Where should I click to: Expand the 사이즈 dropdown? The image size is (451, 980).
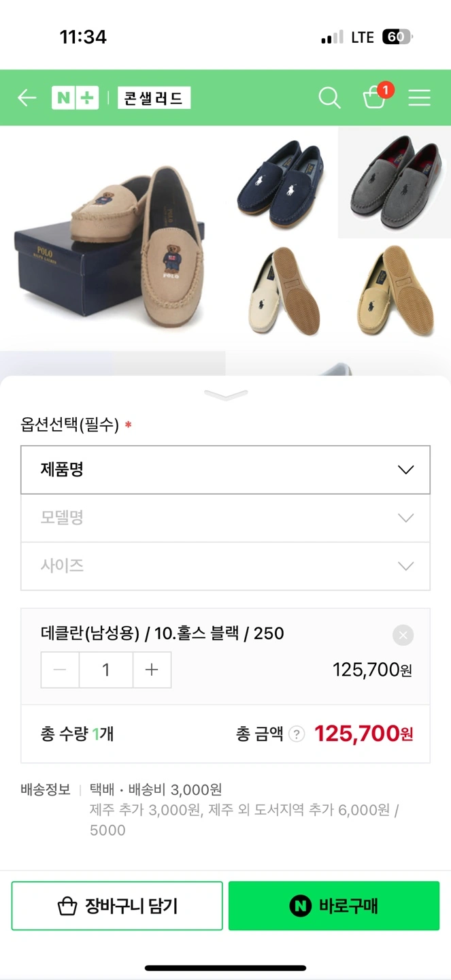[x=225, y=566]
